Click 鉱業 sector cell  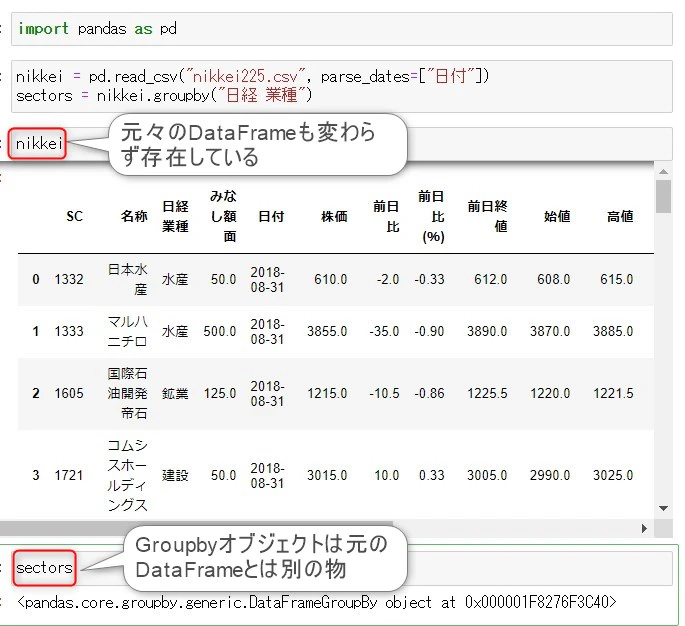click(x=175, y=393)
